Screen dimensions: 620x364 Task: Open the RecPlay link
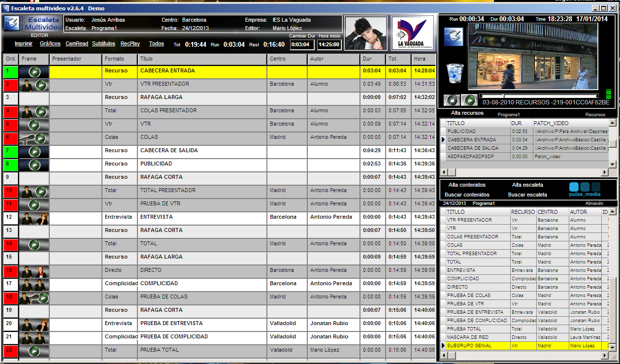pyautogui.click(x=130, y=44)
